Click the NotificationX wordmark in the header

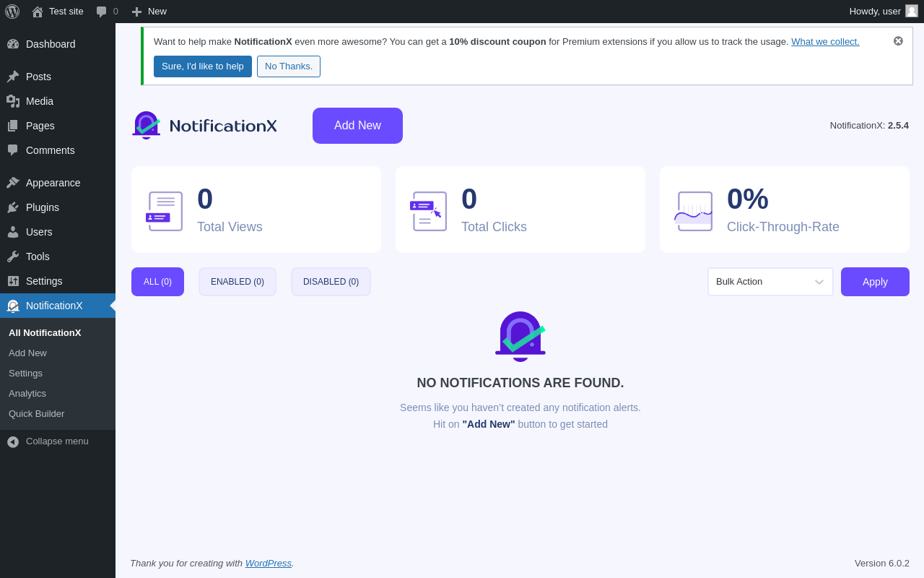(223, 126)
